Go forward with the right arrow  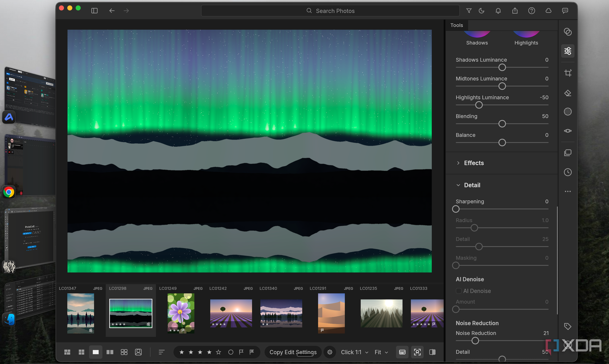(x=126, y=11)
